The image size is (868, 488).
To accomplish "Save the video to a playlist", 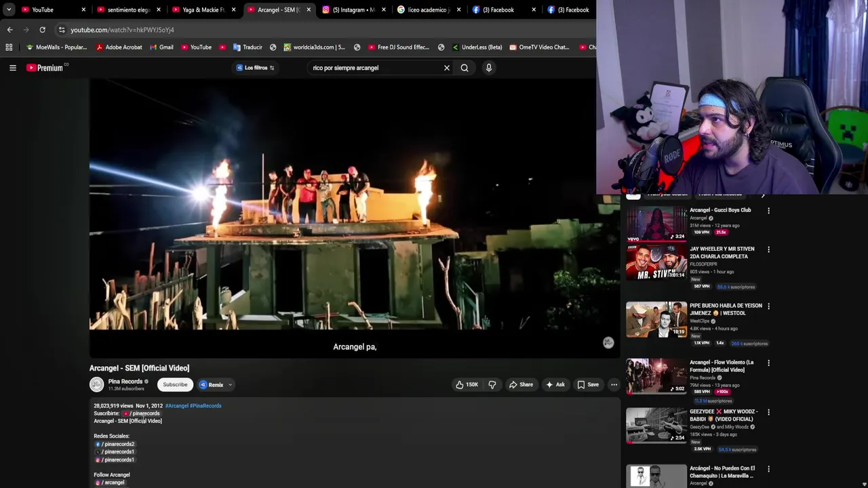I will point(588,384).
